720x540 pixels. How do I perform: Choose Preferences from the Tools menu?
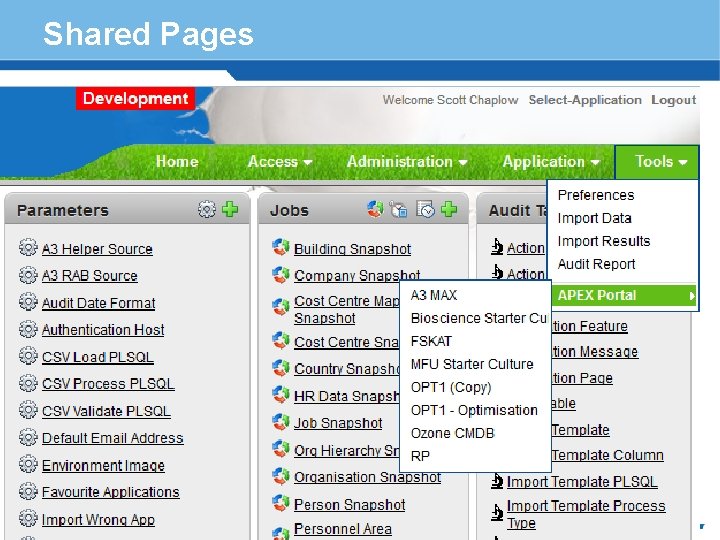[596, 195]
